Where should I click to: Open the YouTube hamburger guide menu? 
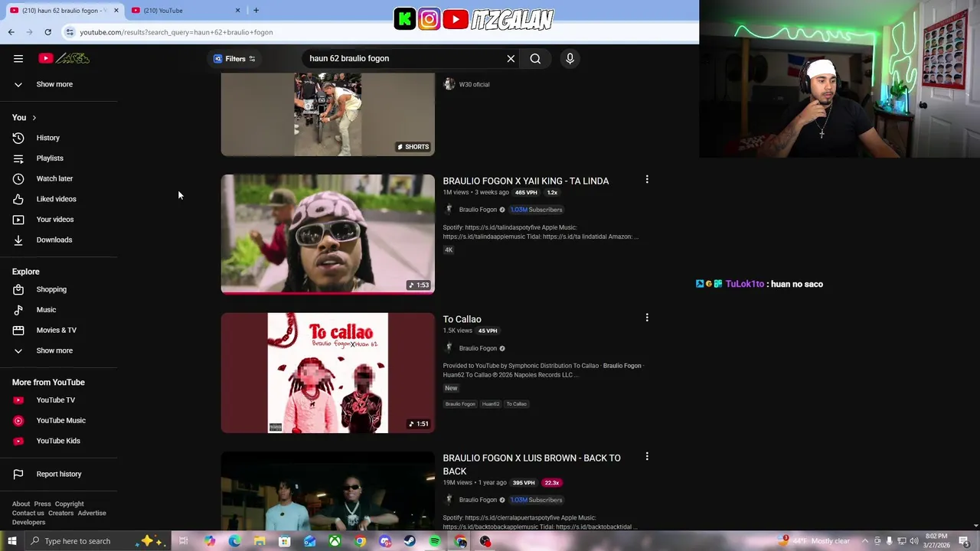tap(18, 58)
